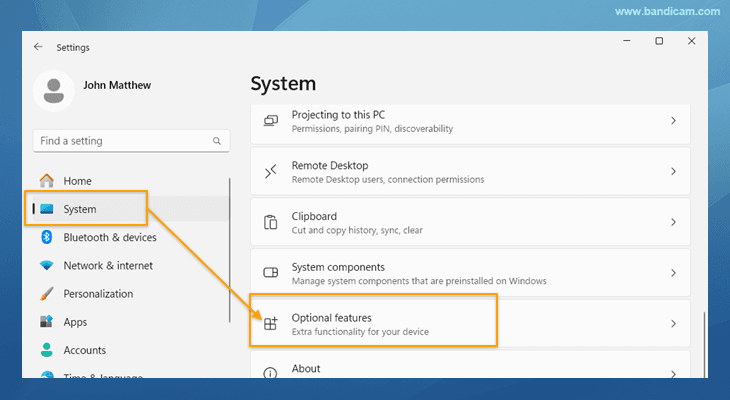Expand Projecting to this PC chevron
The height and width of the screenshot is (400, 730).
coord(673,121)
